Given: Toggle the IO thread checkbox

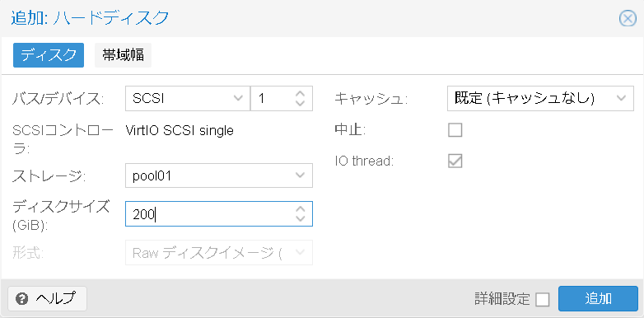Looking at the screenshot, I should [x=455, y=161].
